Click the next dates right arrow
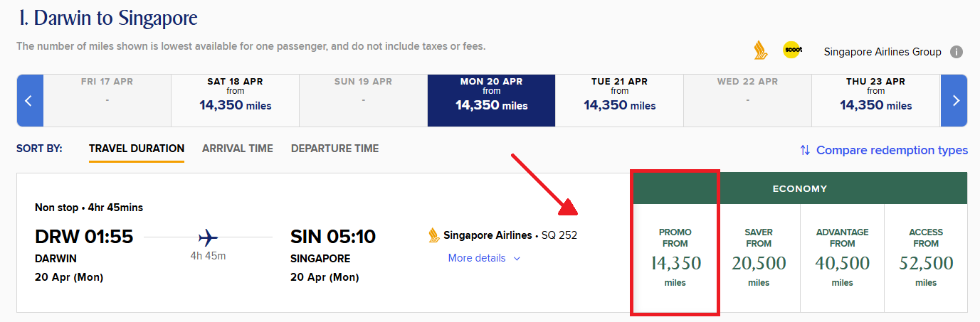This screenshot has width=980, height=322. [x=954, y=101]
